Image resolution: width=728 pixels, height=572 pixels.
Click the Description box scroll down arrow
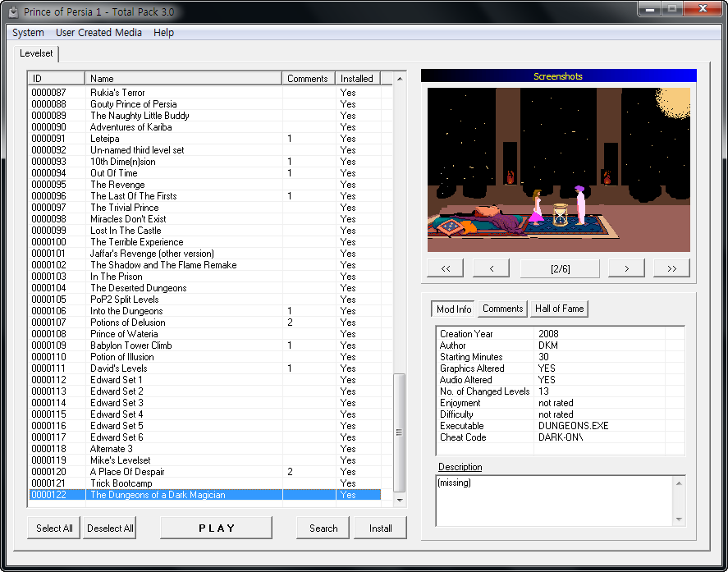click(x=679, y=519)
